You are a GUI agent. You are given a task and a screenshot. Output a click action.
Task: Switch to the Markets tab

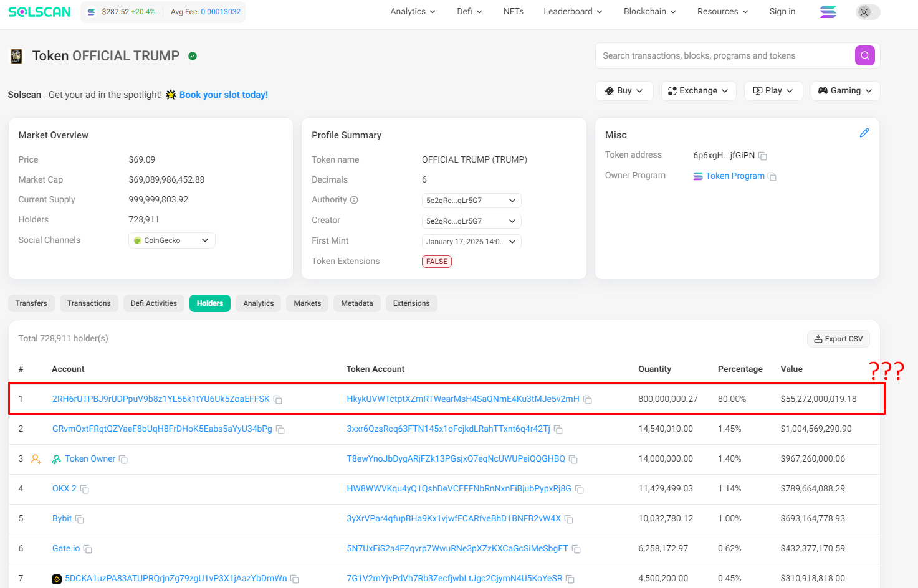[307, 303]
